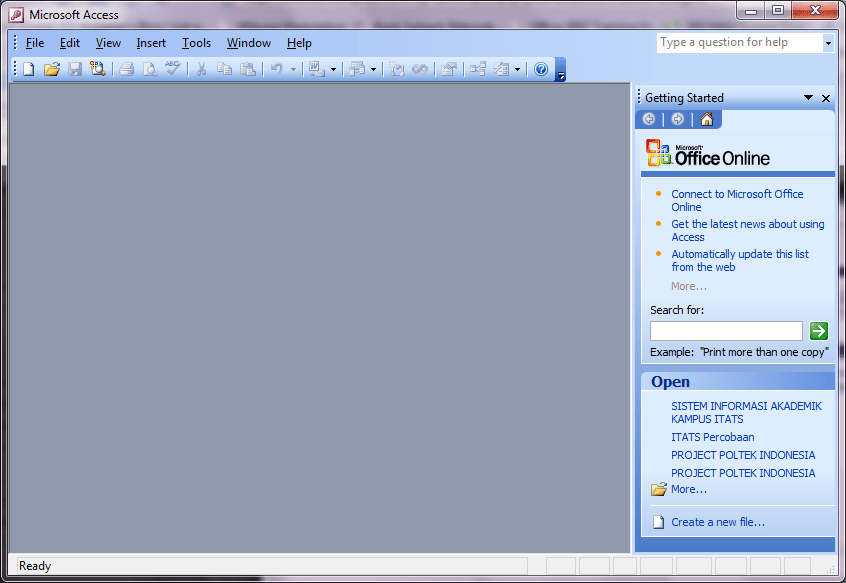Open the Tools menu
This screenshot has width=846, height=583.
pos(196,43)
